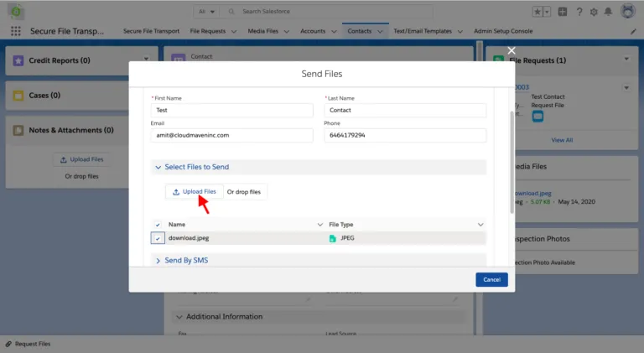The width and height of the screenshot is (644, 353).
Task: Click the Favorites star icon
Action: tap(538, 12)
